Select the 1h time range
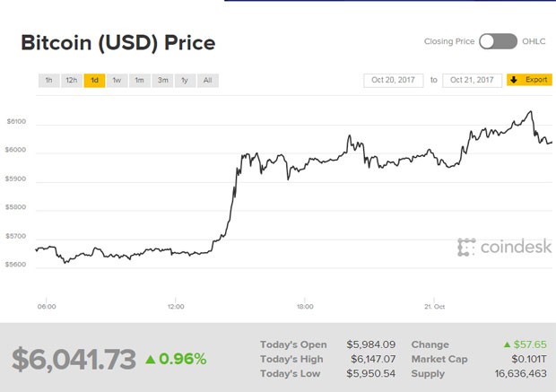This screenshot has width=556, height=392. click(x=48, y=81)
